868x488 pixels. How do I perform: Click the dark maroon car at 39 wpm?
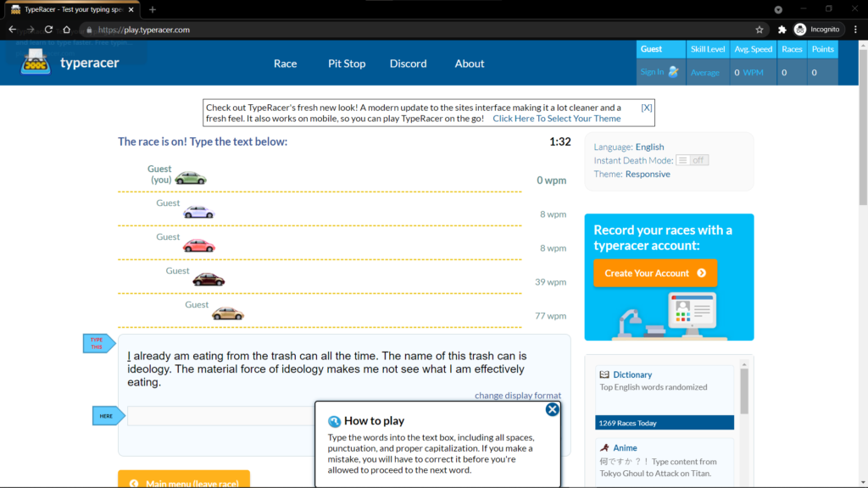[x=209, y=280]
